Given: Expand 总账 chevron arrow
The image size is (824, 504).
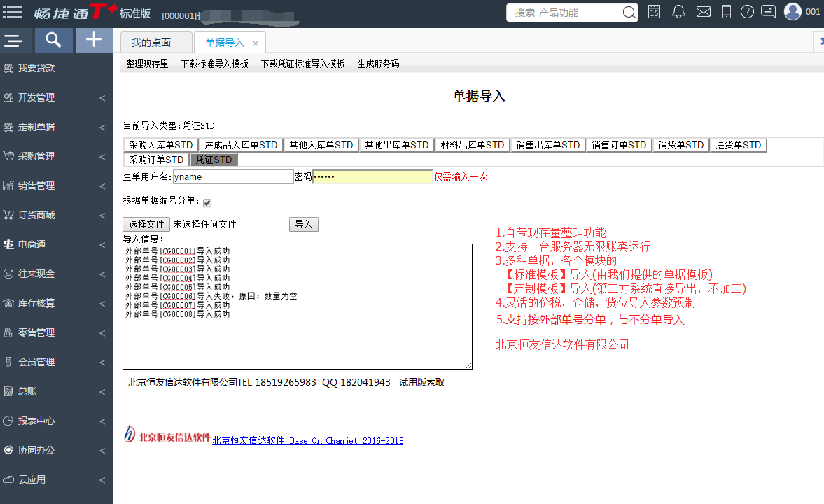Looking at the screenshot, I should [x=102, y=392].
